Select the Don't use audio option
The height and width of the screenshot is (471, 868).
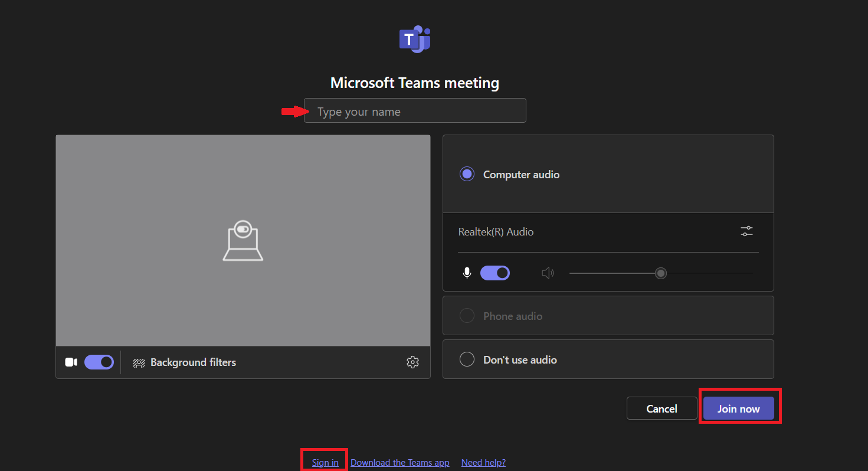click(467, 359)
